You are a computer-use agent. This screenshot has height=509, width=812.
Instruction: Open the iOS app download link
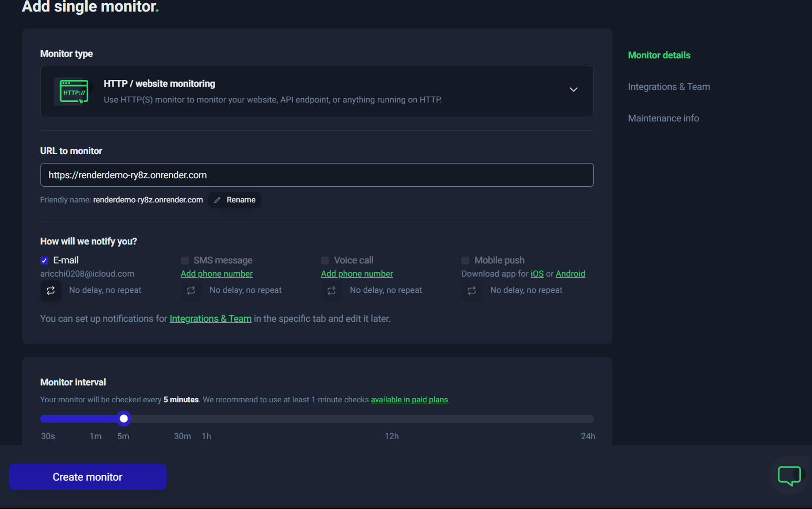coord(537,273)
